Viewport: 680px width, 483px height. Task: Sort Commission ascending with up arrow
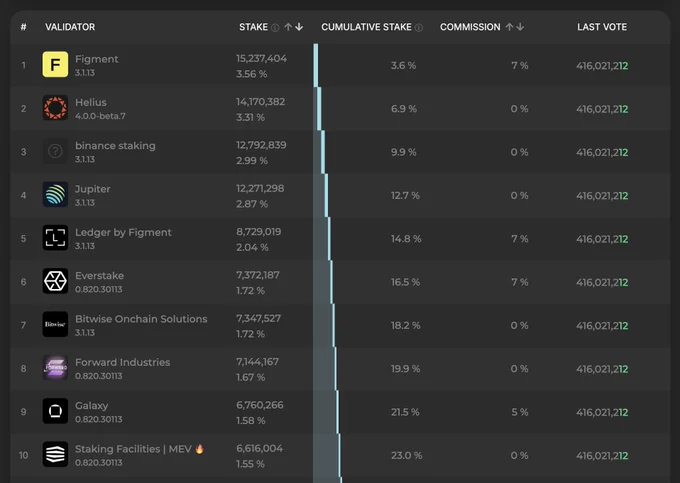click(x=510, y=27)
